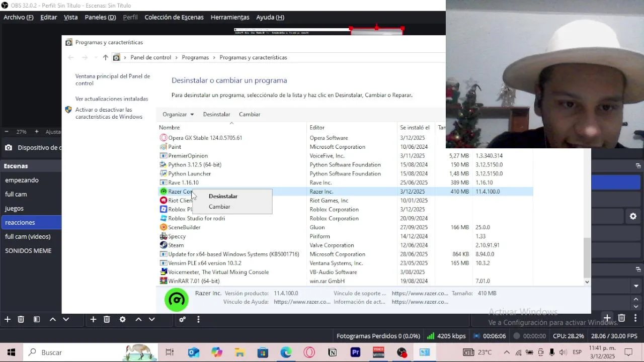
Task: Select the SONIDOS MEME scene
Action: (x=31, y=250)
